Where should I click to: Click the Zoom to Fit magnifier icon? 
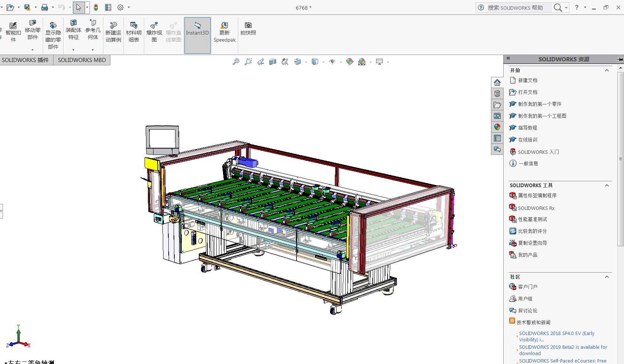pos(236,62)
